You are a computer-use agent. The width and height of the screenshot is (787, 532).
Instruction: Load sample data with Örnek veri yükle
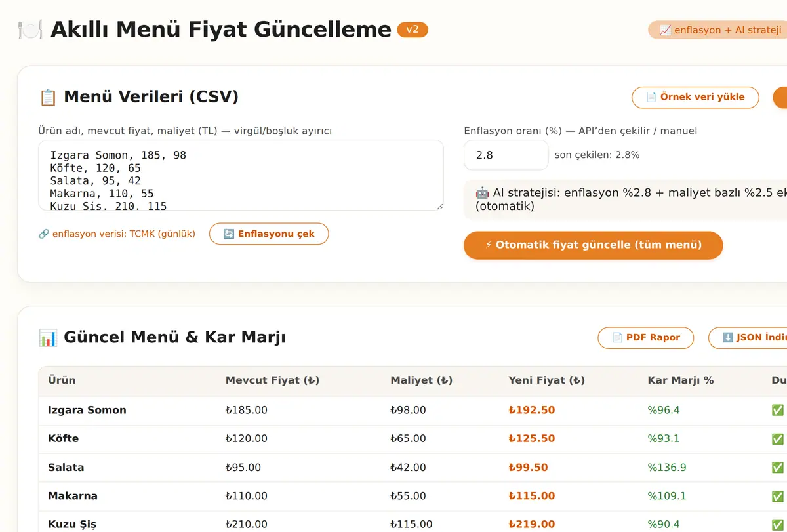coord(695,97)
